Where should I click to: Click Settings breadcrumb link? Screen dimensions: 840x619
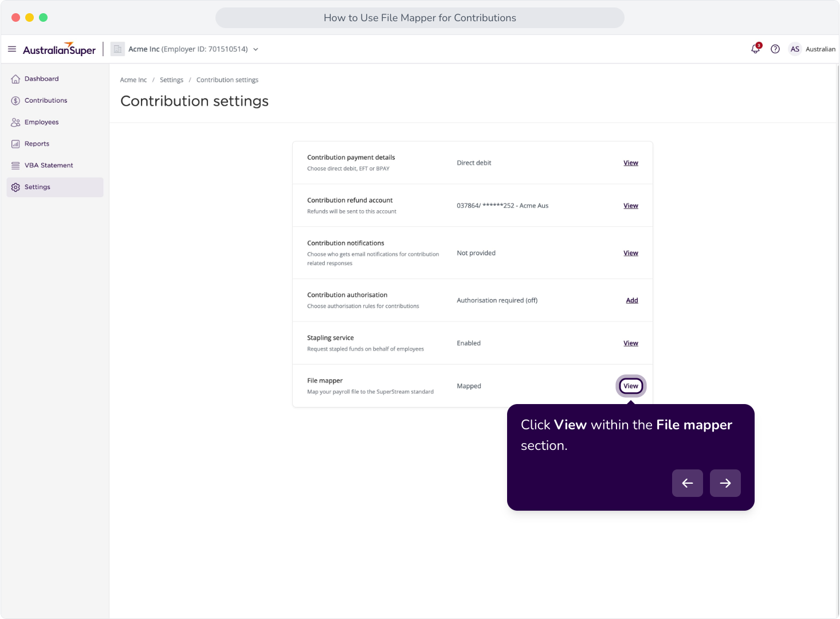point(171,80)
